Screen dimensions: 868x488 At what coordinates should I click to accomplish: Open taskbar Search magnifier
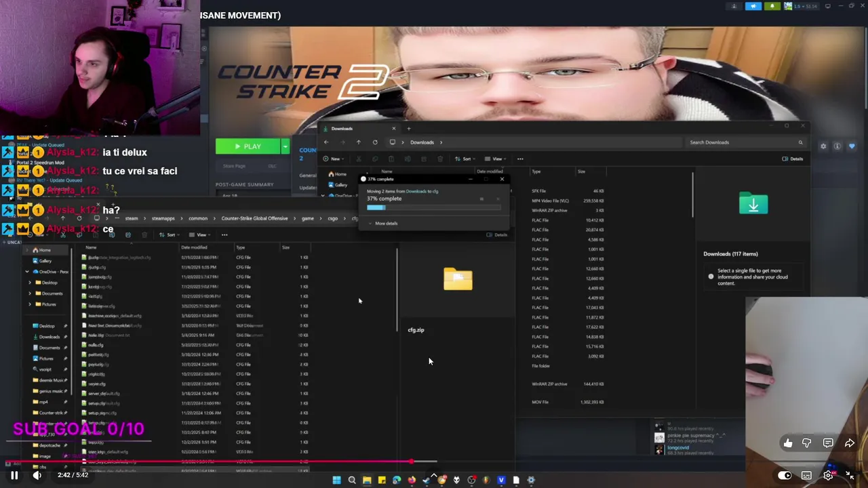click(351, 480)
